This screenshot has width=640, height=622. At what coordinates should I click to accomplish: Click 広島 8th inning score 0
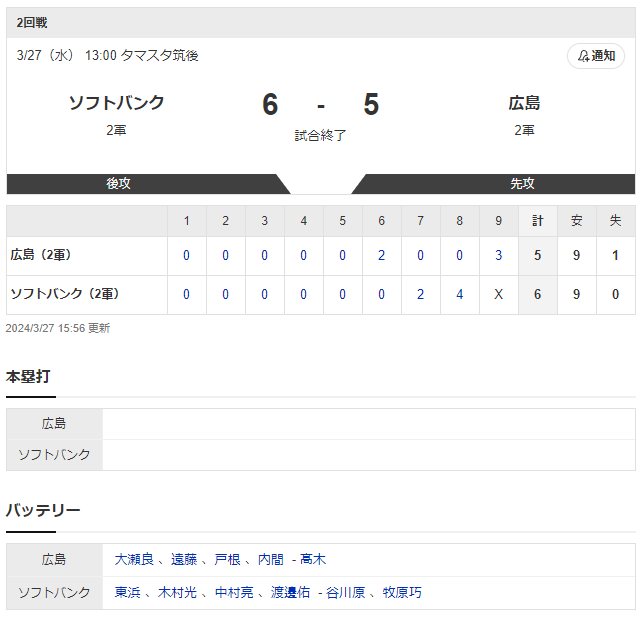(460, 255)
